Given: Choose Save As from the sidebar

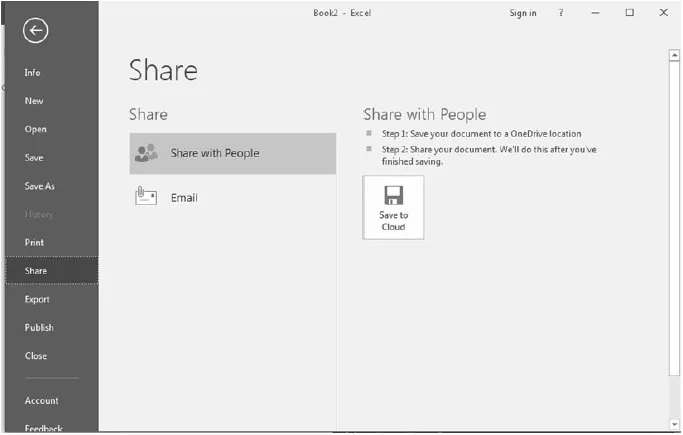Looking at the screenshot, I should coord(40,186).
